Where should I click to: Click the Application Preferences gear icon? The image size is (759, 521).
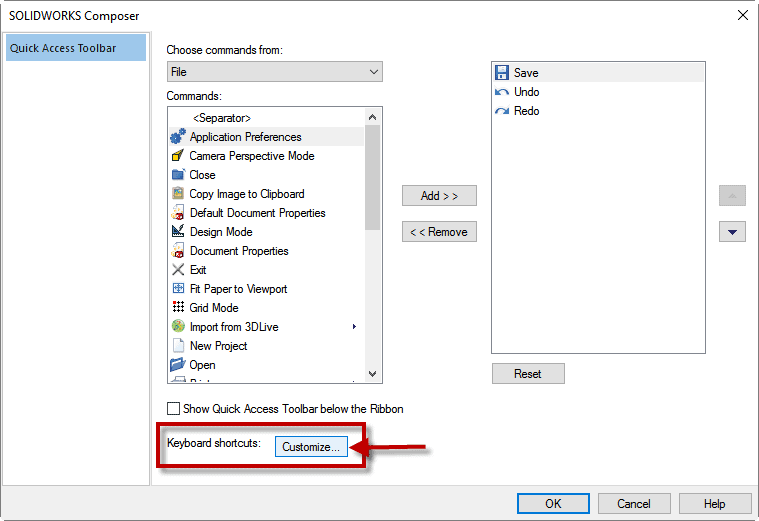pyautogui.click(x=178, y=137)
